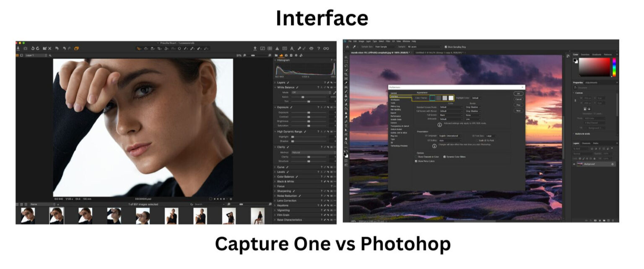Disable Show Menu Colors in Preferences

[x=416, y=161]
